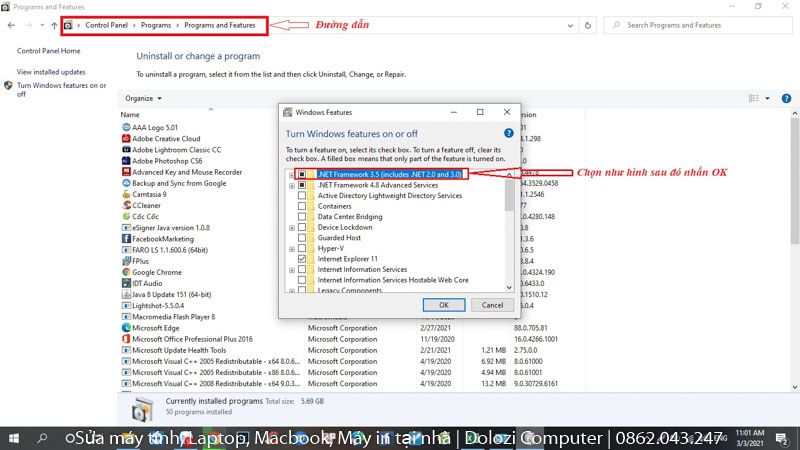Image resolution: width=800 pixels, height=450 pixels.
Task: Expand the Internet Information Services node
Action: pos(291,269)
